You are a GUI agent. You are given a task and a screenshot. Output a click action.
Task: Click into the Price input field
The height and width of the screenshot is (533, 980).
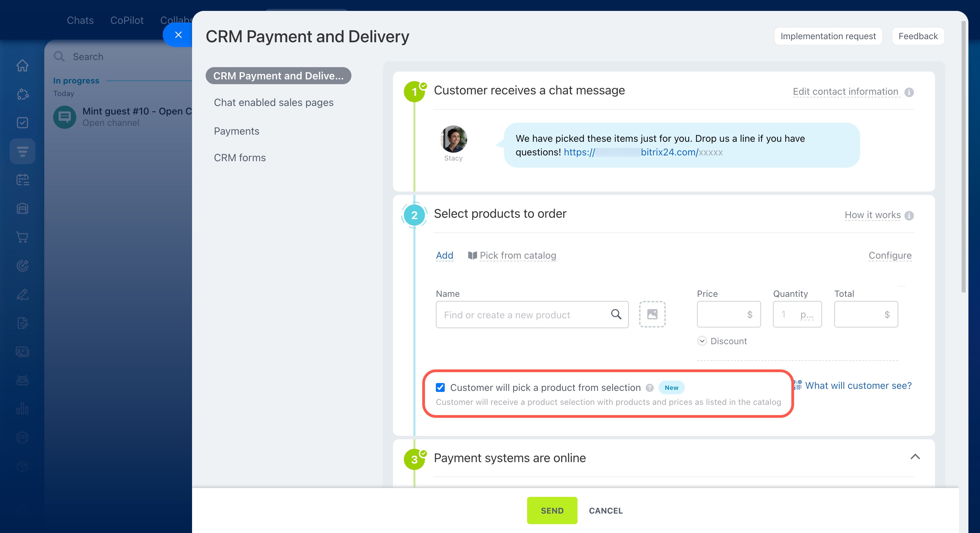(x=722, y=315)
